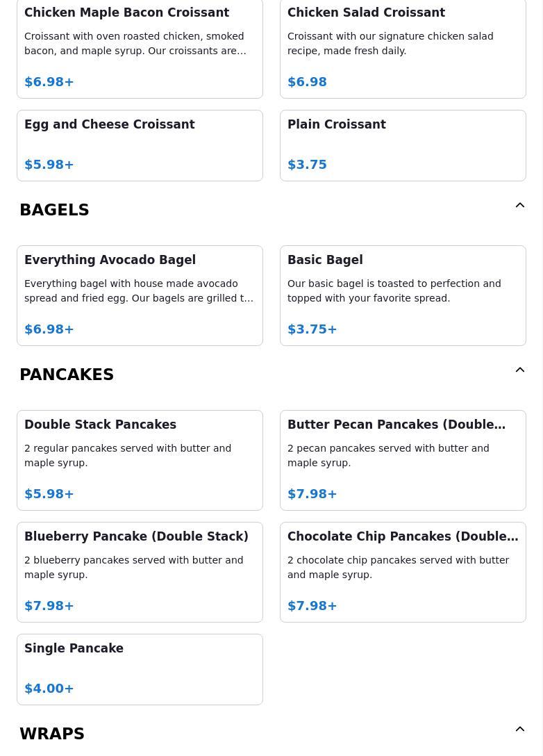Collapse the PANCAKES section chevron
The image size is (543, 756).
519,370
